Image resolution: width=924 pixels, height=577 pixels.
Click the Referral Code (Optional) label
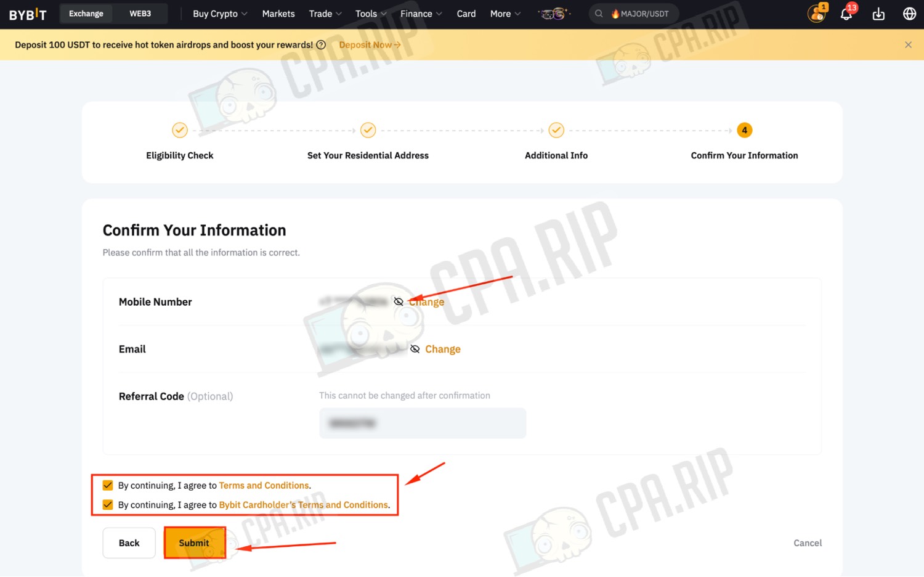pyautogui.click(x=176, y=396)
